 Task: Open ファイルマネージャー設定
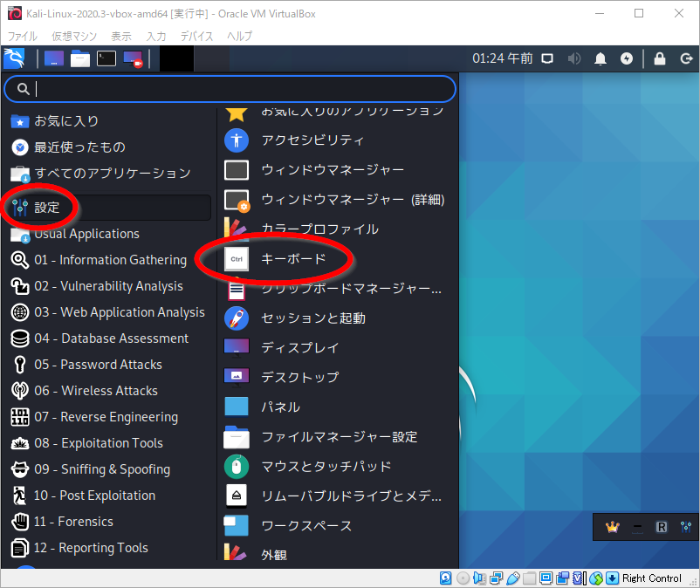coord(339,437)
